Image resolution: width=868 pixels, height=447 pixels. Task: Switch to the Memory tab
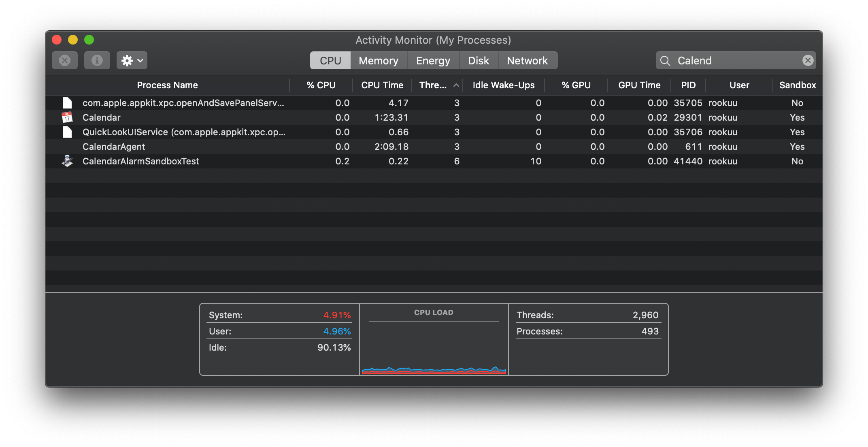point(379,60)
